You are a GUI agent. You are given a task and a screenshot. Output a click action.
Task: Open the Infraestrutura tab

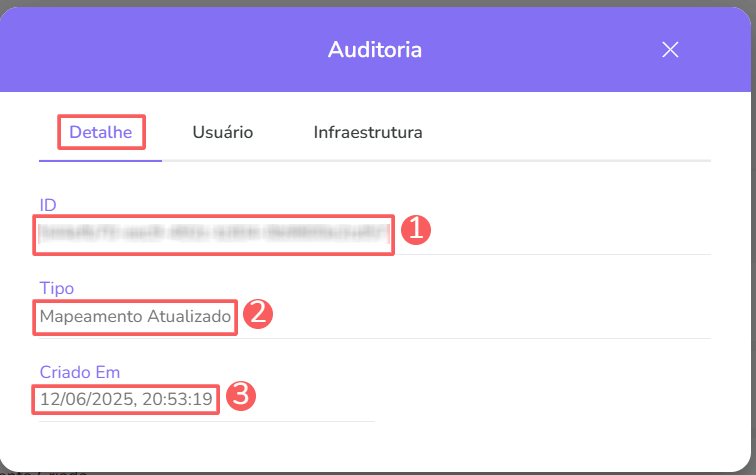368,132
